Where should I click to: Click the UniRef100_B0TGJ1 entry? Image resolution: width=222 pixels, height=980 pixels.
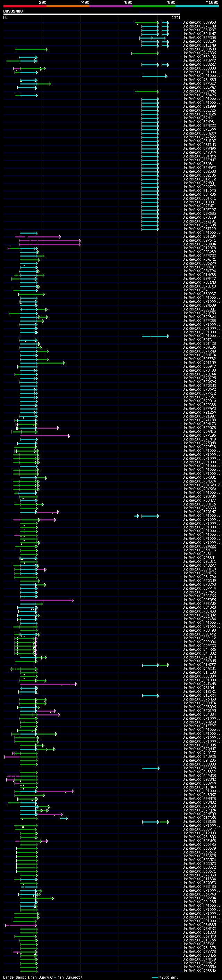(199, 340)
